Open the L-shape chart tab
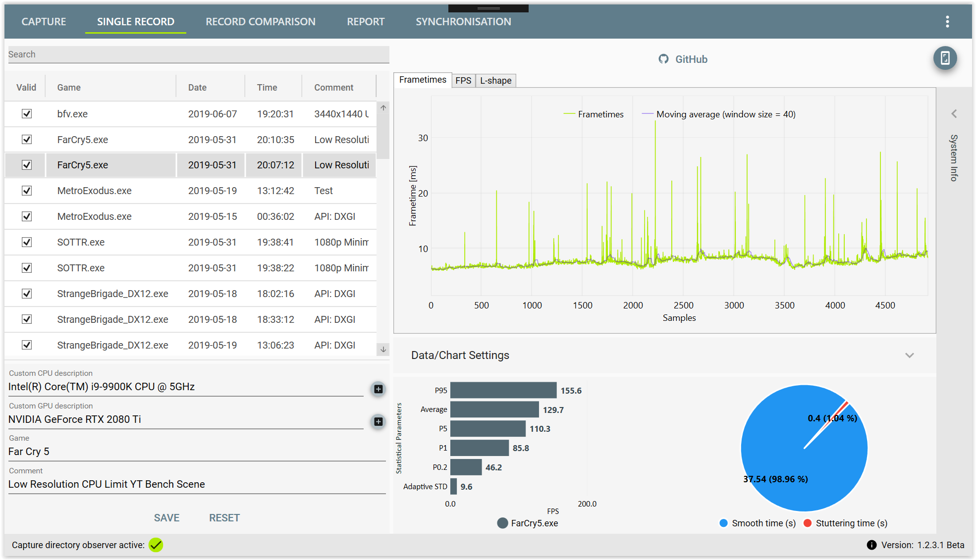 click(495, 81)
